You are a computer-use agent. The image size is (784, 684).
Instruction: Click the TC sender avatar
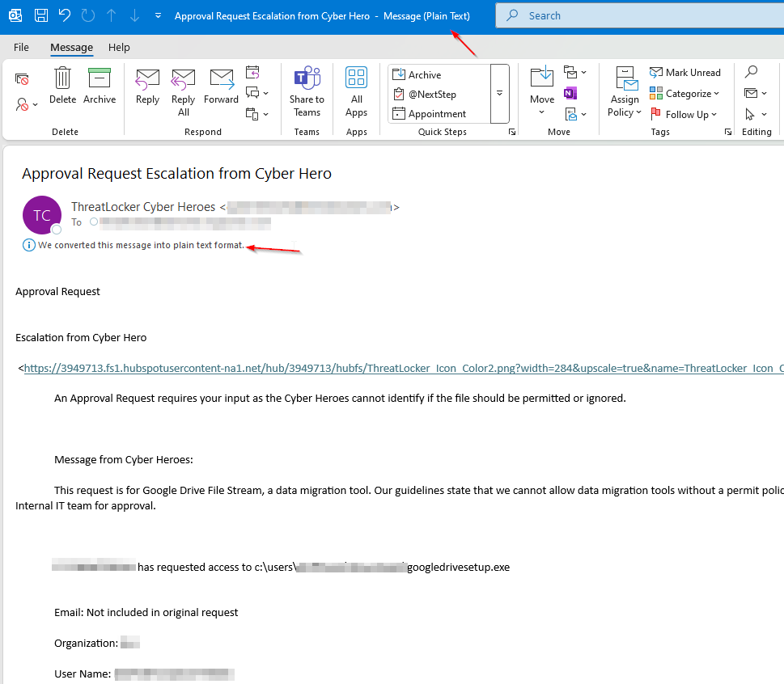pyautogui.click(x=42, y=215)
